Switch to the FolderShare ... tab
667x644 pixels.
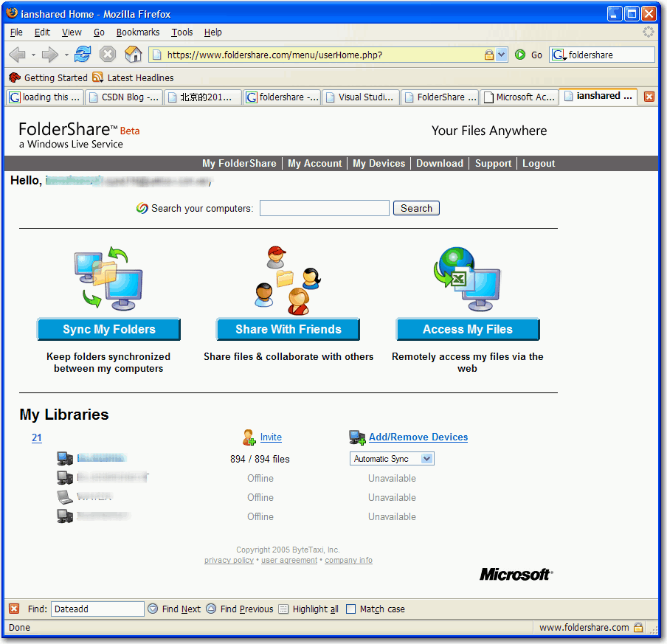[440, 97]
